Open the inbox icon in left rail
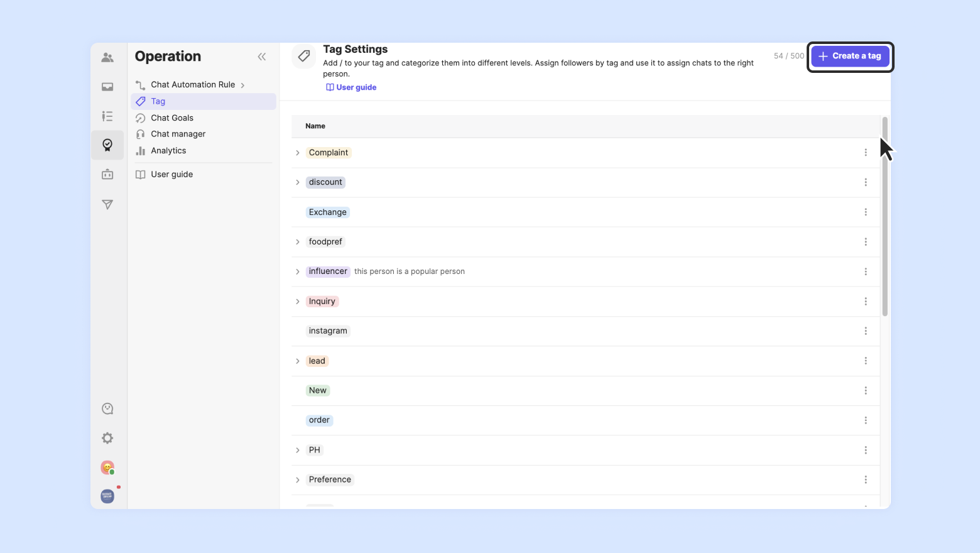980x553 pixels. [107, 87]
